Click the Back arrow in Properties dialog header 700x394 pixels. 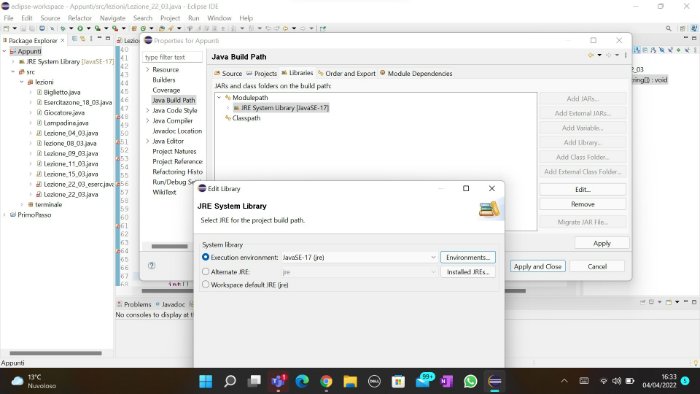point(591,55)
